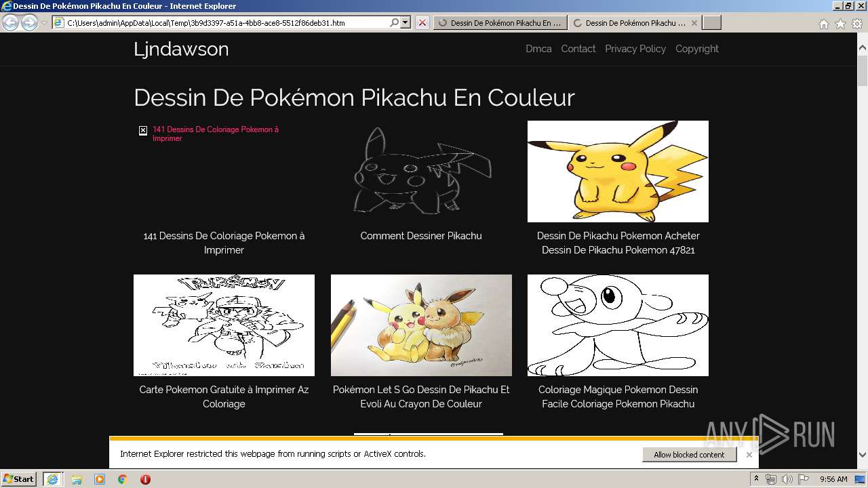This screenshot has width=868, height=488.
Task: Click pink 141 Dessins De Coloriage link
Action: coord(216,134)
